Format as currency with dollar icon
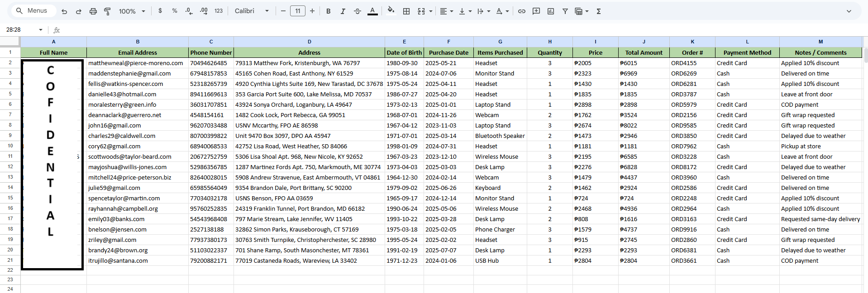Screen dimensions: 868x293 (x=160, y=11)
